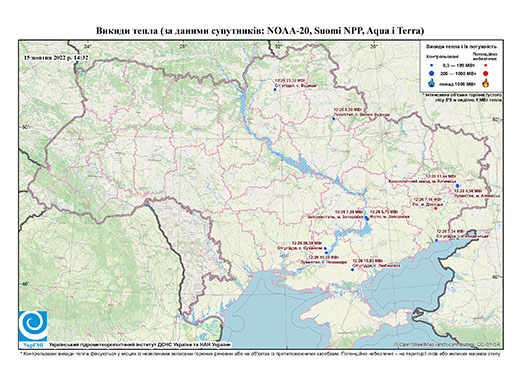Click the date stamp '15 жовтня 2022 р. 14:32'
The image size is (520, 368).
(56, 57)
